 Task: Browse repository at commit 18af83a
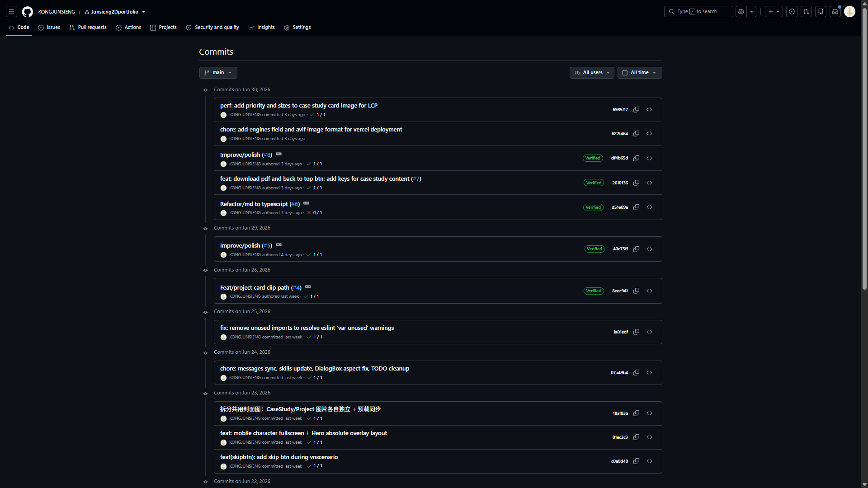coord(649,413)
